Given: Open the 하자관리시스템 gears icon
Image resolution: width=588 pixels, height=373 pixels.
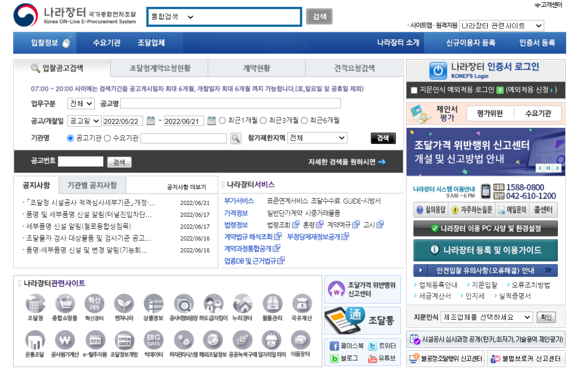Looking at the screenshot, I should [x=184, y=340].
